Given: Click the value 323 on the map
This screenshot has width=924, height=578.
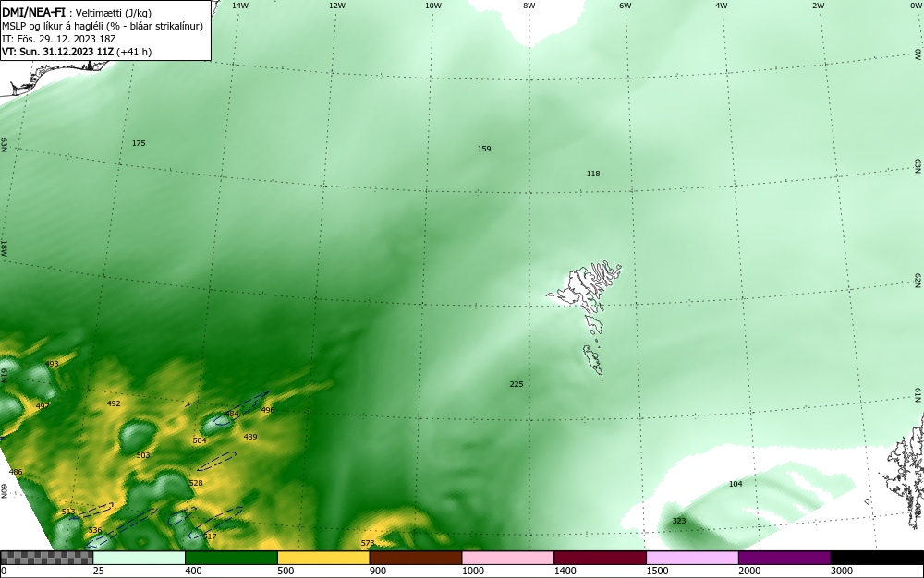Looking at the screenshot, I should click(679, 521).
